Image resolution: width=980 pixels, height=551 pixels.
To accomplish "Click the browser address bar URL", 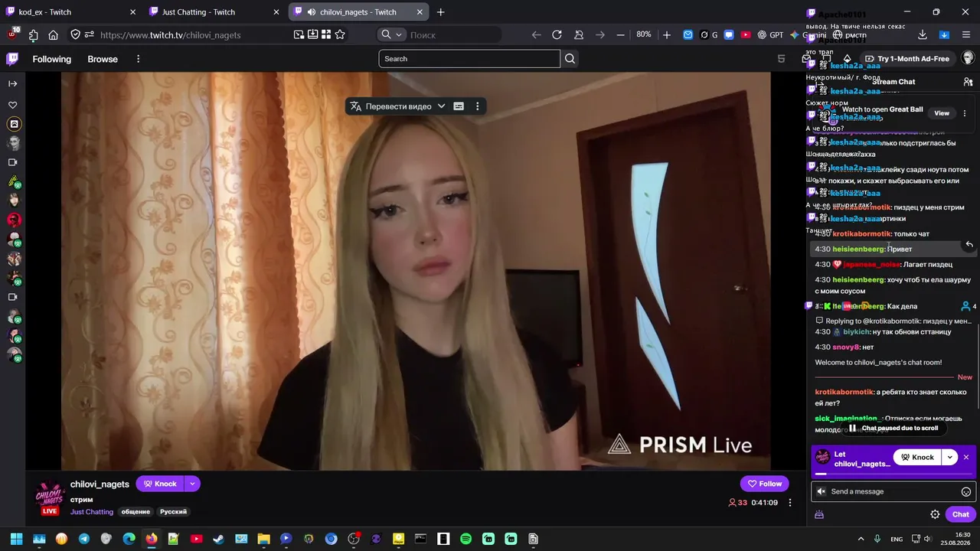I will [170, 35].
